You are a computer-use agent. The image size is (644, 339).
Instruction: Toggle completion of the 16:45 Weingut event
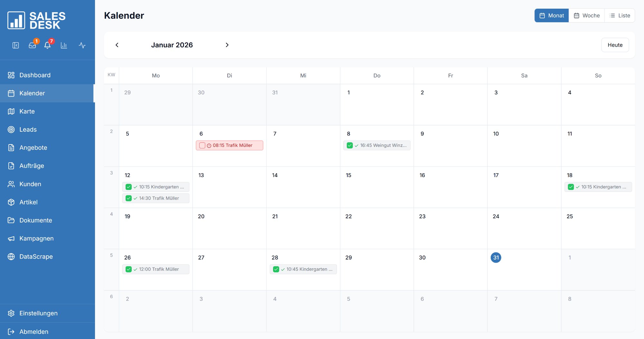tap(350, 145)
